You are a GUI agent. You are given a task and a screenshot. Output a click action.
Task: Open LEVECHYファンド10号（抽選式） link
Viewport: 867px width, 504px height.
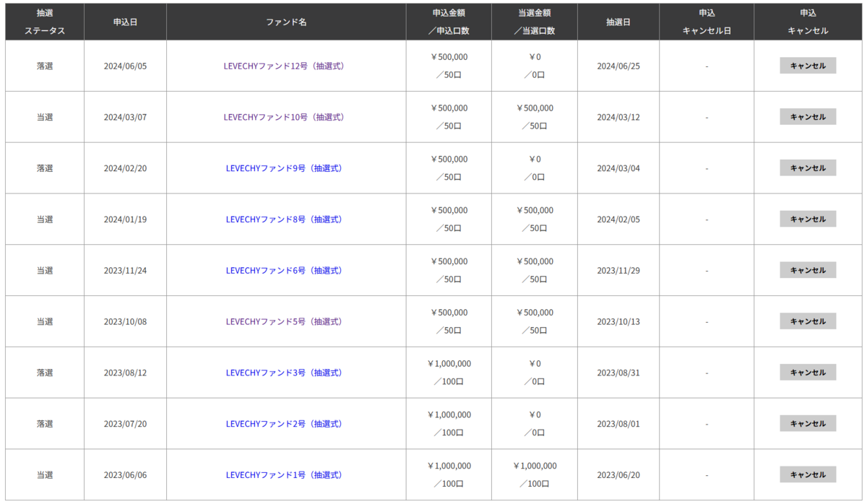click(283, 117)
